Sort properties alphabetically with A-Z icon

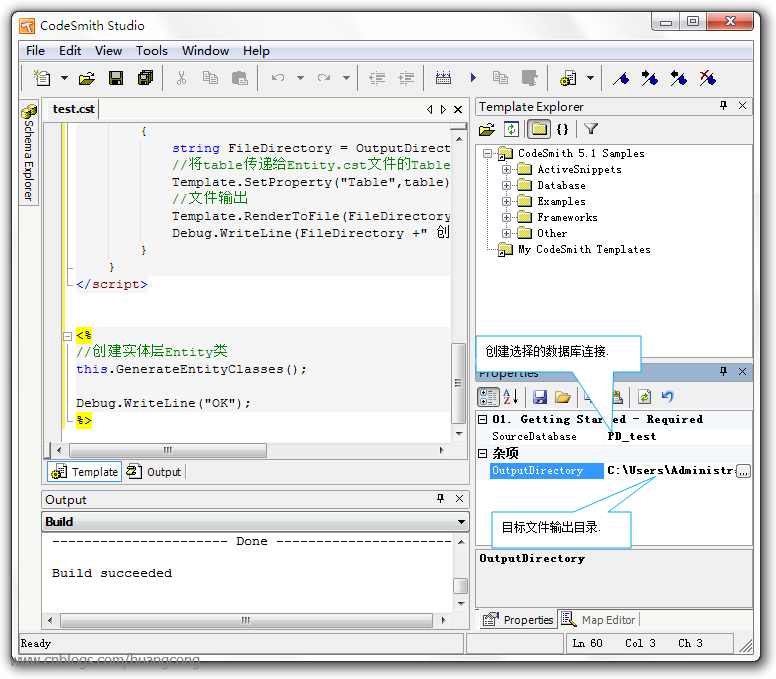(x=511, y=397)
